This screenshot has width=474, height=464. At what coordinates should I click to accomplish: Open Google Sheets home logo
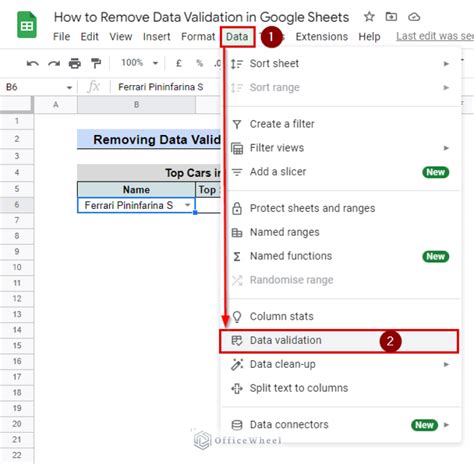[x=27, y=25]
